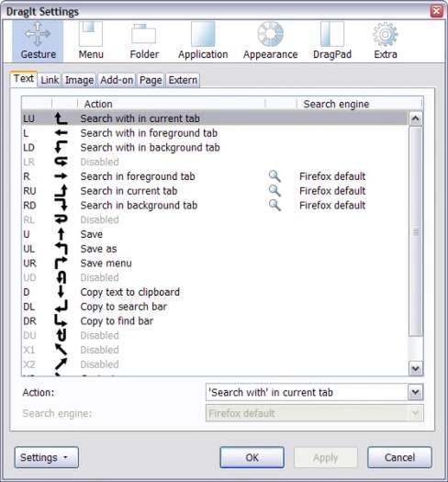This screenshot has height=482, width=448.
Task: Click the list scrollbar down arrow
Action: (x=415, y=368)
